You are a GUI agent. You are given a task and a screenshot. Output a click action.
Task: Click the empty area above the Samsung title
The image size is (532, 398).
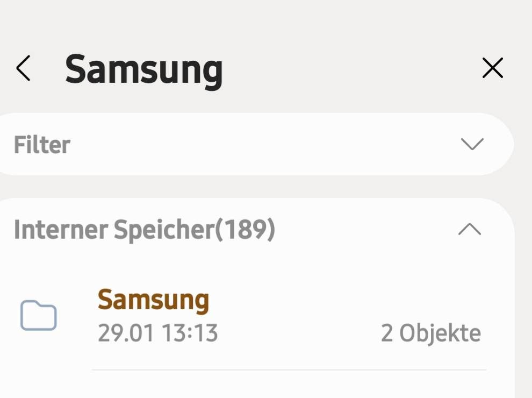click(x=258, y=22)
